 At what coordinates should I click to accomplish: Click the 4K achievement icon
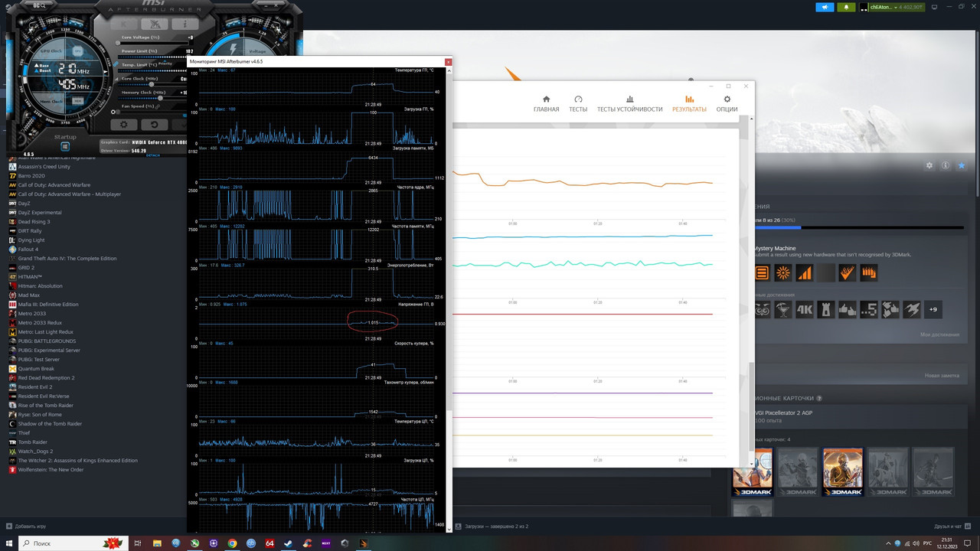pyautogui.click(x=805, y=309)
